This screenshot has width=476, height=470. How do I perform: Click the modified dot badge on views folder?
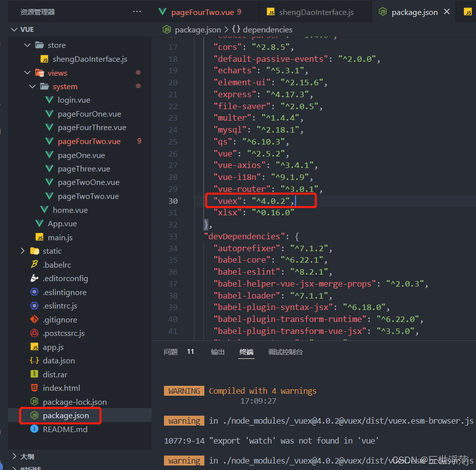coord(138,72)
